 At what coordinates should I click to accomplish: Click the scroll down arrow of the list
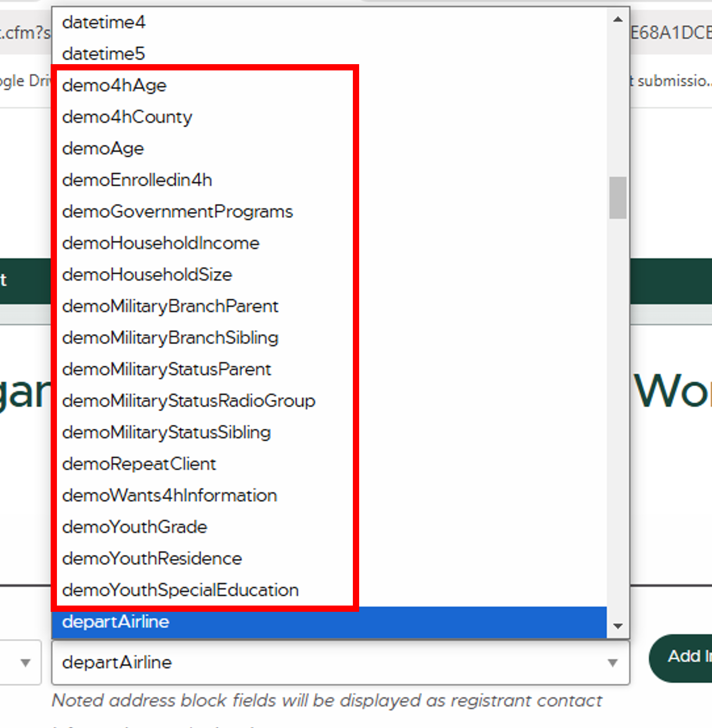(618, 626)
